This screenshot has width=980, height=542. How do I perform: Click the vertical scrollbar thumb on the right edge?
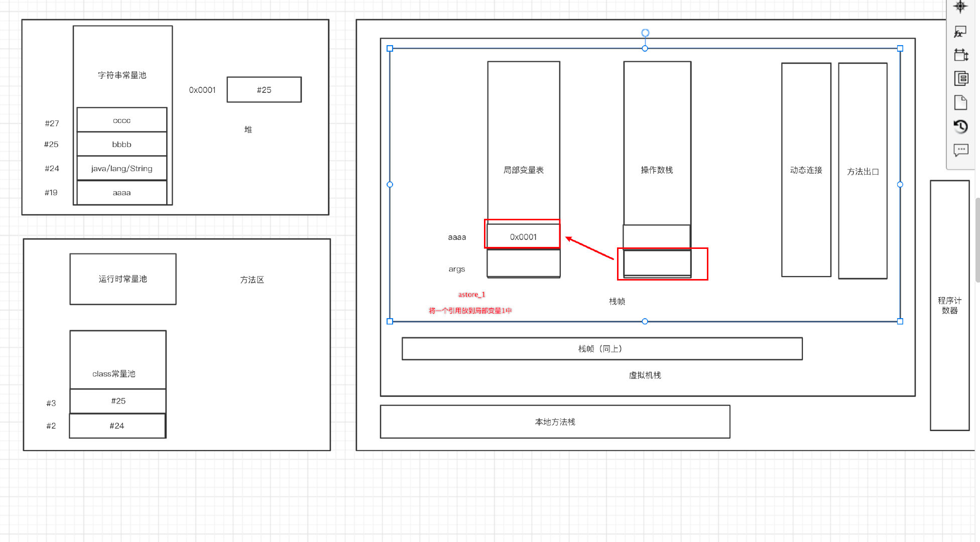coord(977,240)
